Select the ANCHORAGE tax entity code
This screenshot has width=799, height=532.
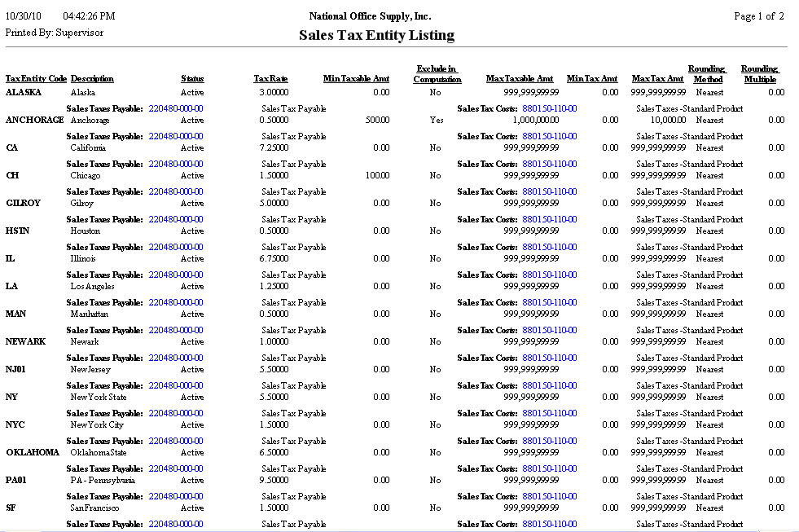34,120
